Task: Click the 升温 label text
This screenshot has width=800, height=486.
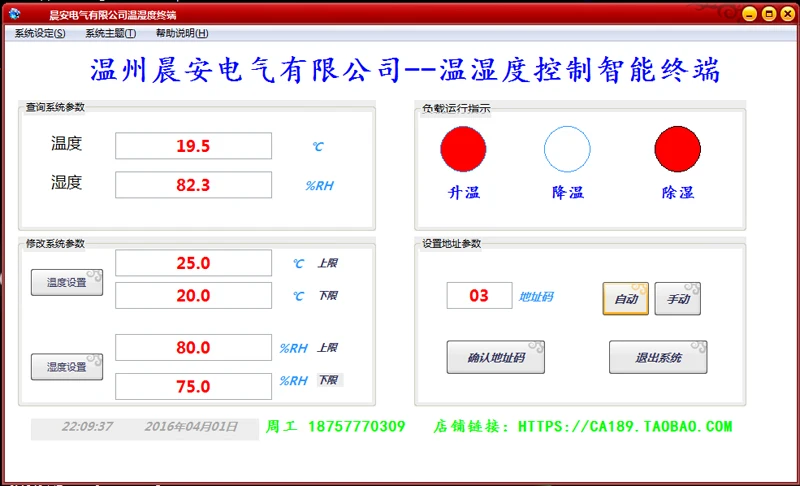Action: [x=464, y=193]
